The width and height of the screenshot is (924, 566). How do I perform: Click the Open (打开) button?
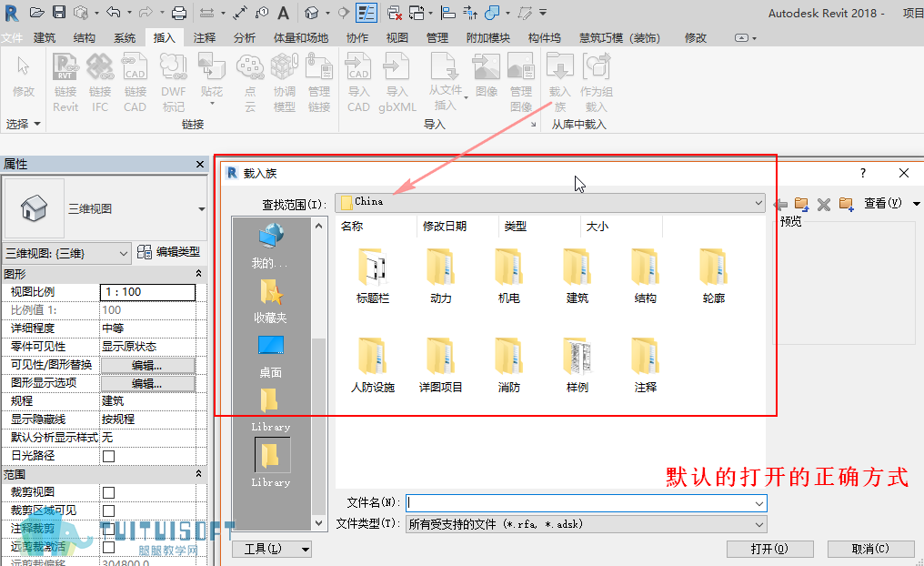click(x=769, y=549)
